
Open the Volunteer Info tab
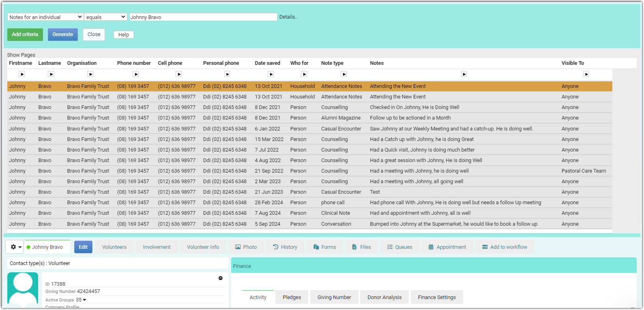tap(203, 247)
